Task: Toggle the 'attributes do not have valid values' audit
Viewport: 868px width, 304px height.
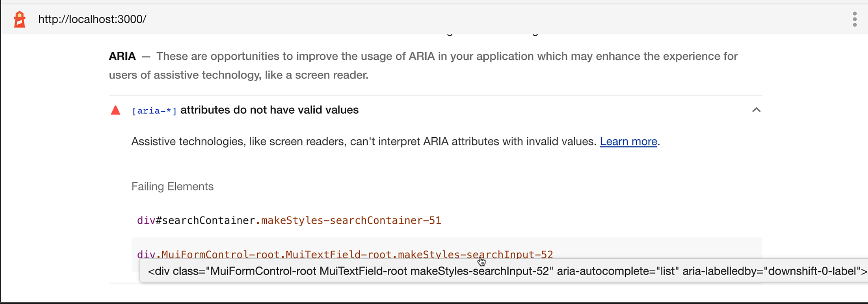Action: click(x=269, y=110)
